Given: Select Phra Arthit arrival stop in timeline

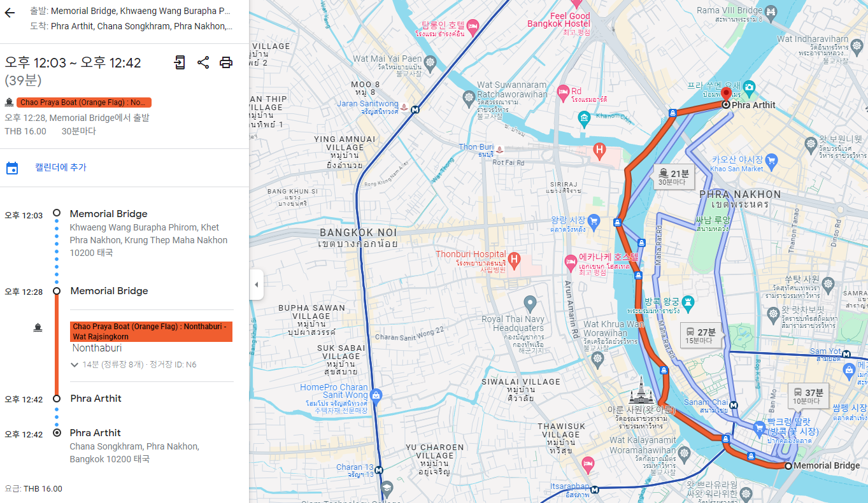Looking at the screenshot, I should [x=96, y=399].
